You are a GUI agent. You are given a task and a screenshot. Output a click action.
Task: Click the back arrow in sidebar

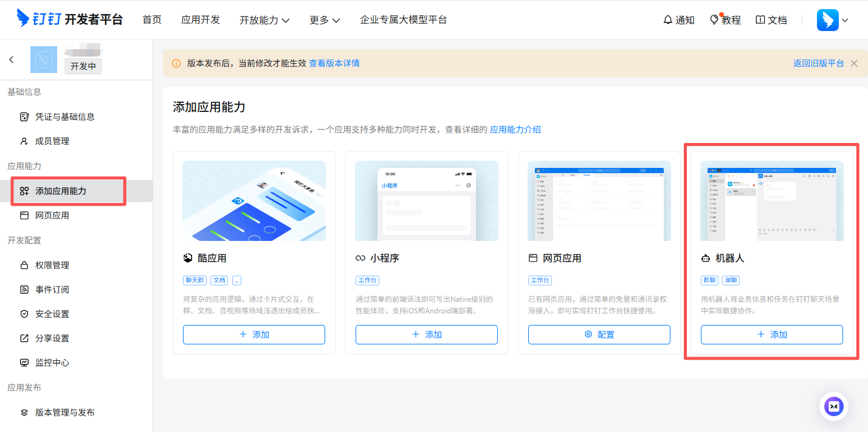click(12, 60)
